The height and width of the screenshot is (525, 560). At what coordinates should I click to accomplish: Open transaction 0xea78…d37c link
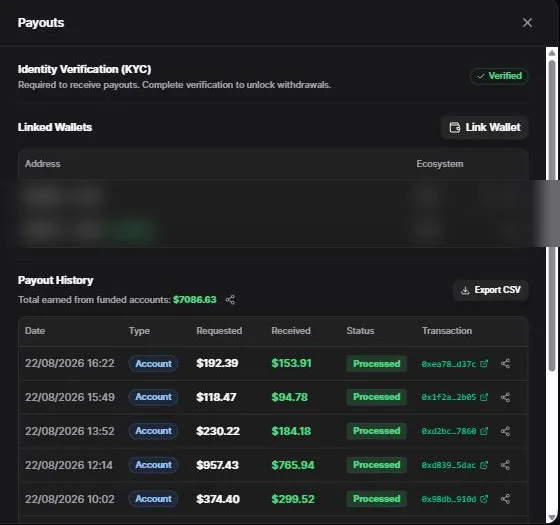[x=454, y=364]
